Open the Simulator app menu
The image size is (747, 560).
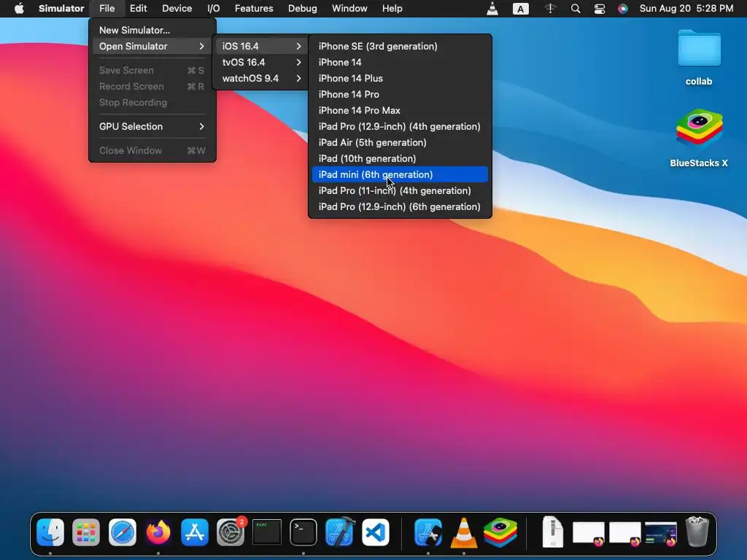[61, 9]
